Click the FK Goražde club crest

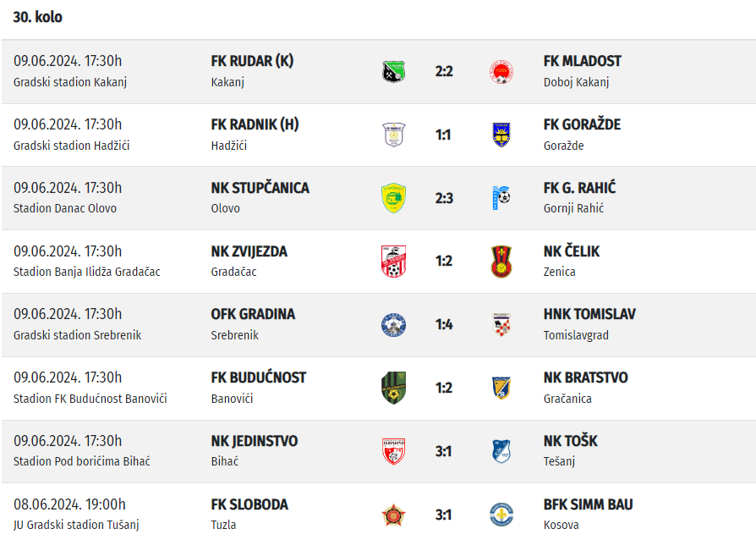tap(501, 135)
